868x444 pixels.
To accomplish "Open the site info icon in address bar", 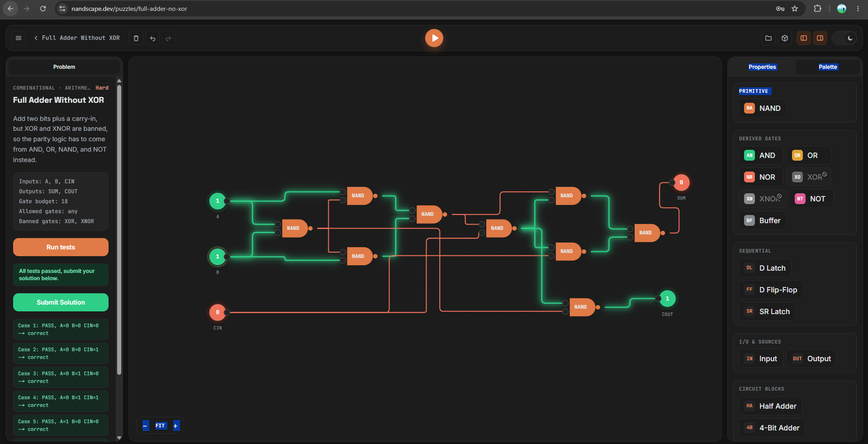I will tap(63, 9).
